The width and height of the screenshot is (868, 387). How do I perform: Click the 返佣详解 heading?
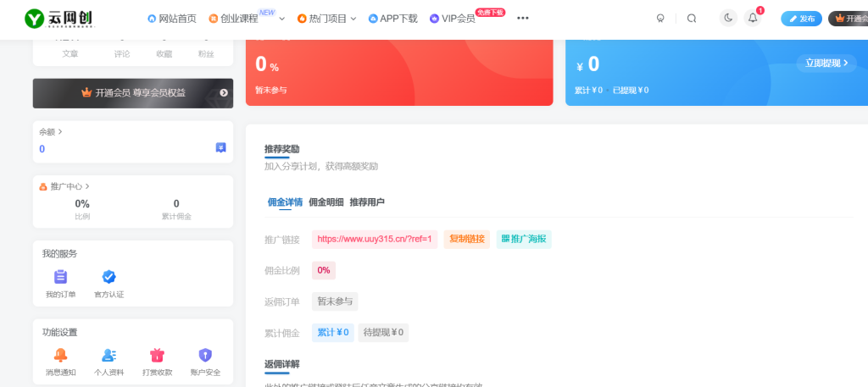[282, 364]
